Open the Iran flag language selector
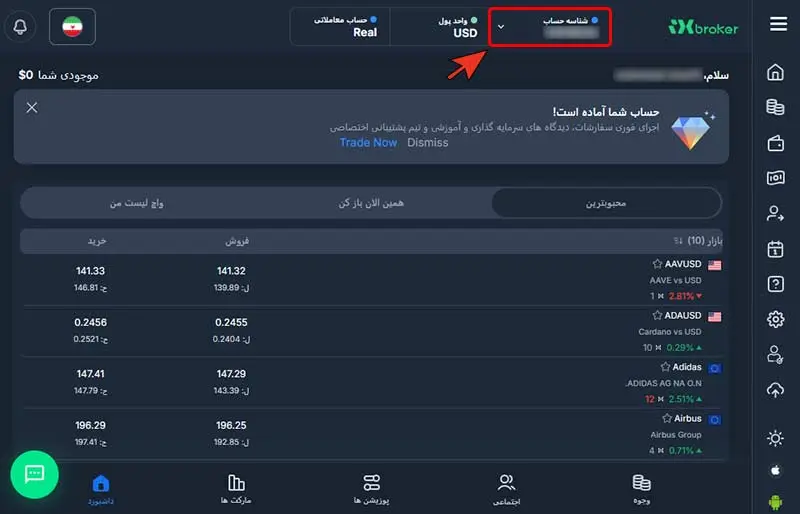Viewport: 800px width, 514px height. click(72, 27)
